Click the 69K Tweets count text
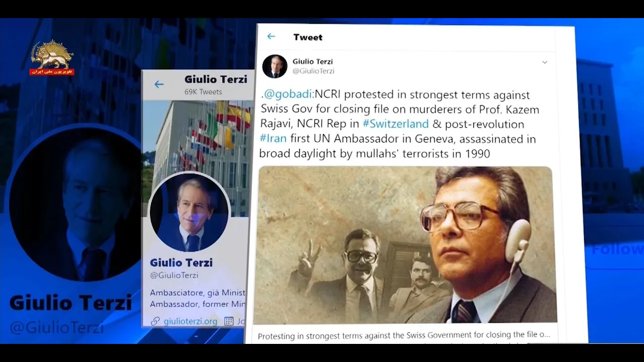The width and height of the screenshot is (644, 362). coord(203,92)
